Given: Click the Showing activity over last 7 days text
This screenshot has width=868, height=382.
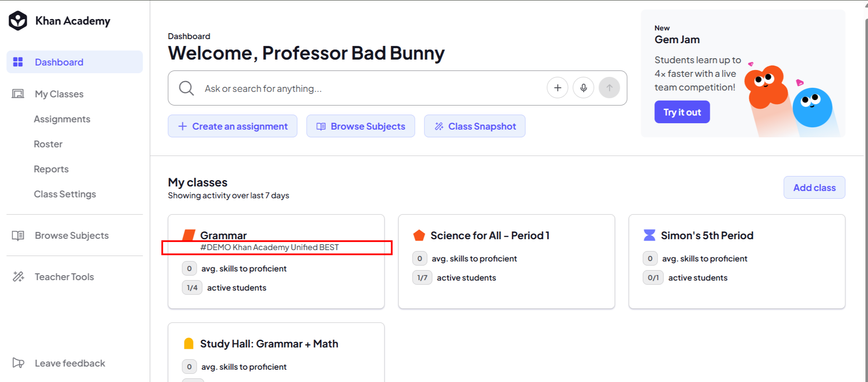Looking at the screenshot, I should [229, 196].
